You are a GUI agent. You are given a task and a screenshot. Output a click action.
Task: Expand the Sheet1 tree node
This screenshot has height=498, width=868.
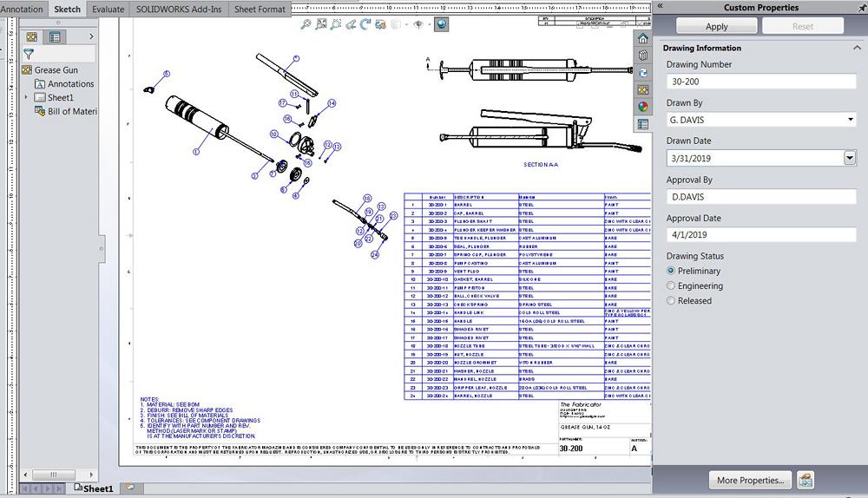pyautogui.click(x=26, y=98)
